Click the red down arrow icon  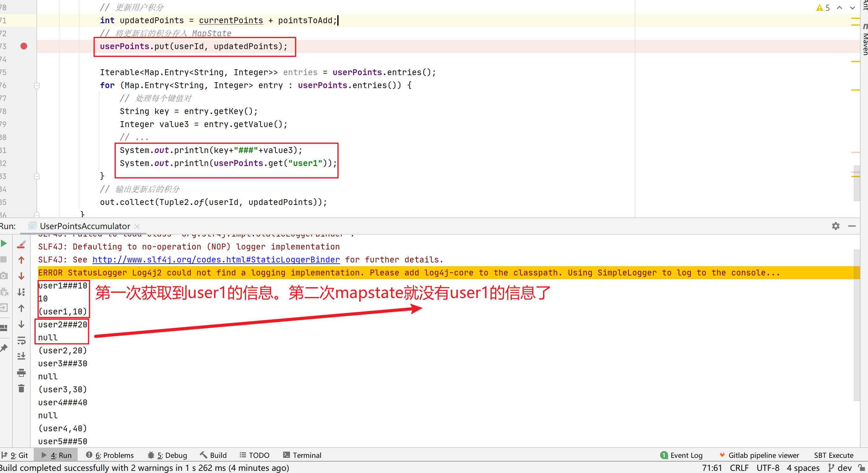[21, 276]
